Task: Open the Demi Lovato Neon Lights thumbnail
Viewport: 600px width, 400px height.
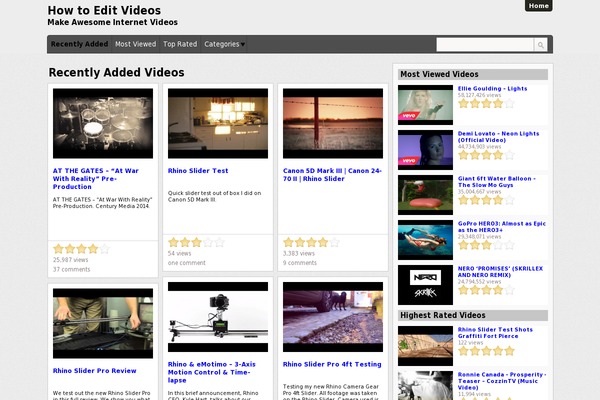Action: [x=425, y=150]
